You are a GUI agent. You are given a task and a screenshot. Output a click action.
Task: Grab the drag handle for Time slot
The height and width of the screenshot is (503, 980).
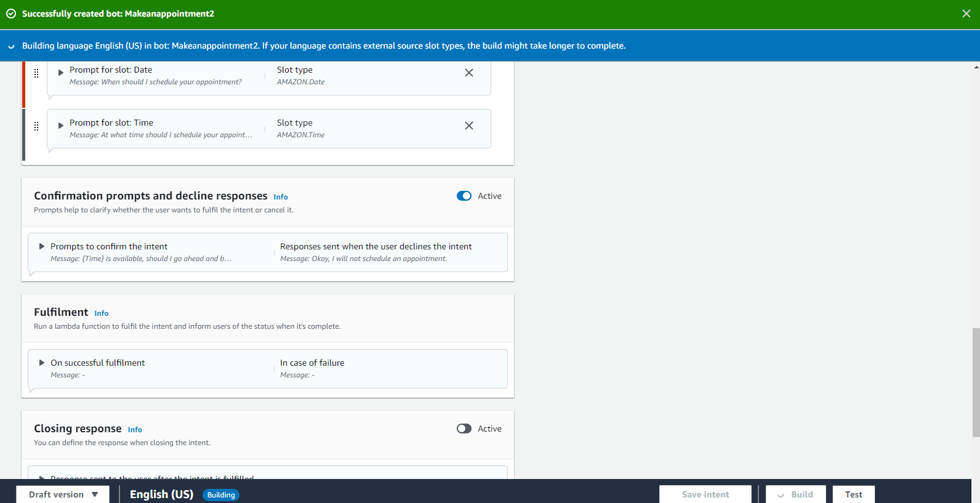36,126
